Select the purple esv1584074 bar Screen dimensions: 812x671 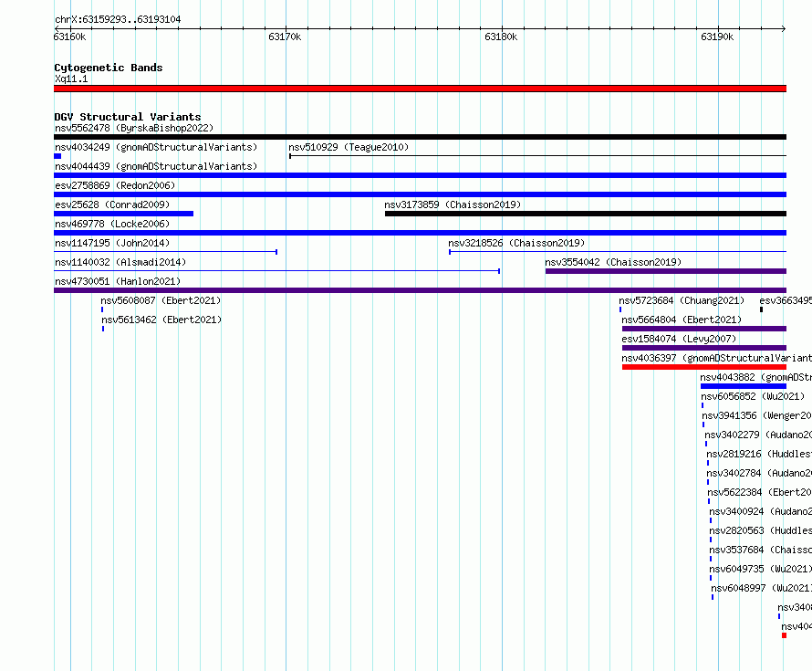[x=704, y=348]
